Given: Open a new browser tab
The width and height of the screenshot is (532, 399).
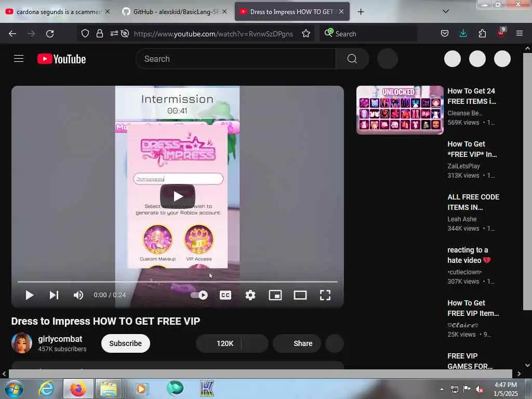Looking at the screenshot, I should pos(361,11).
